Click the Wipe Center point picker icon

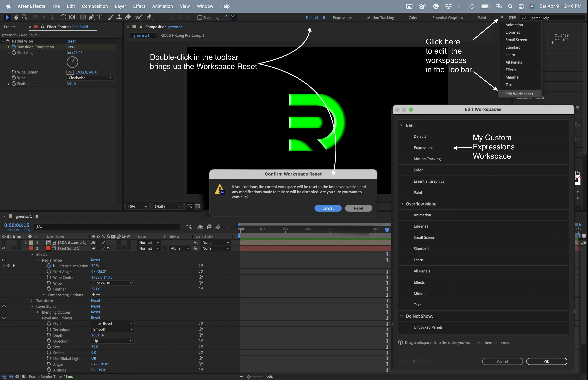[x=70, y=72]
